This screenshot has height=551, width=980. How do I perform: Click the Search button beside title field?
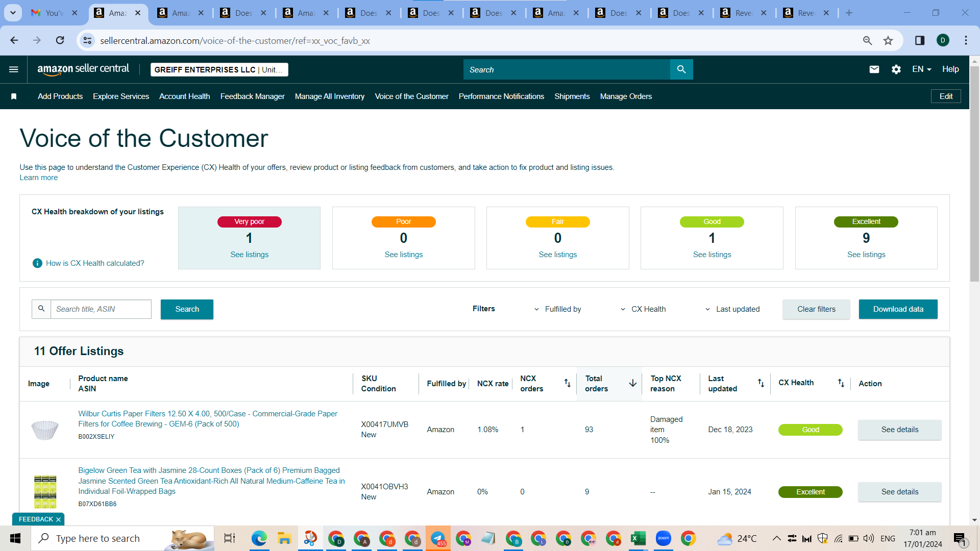click(187, 309)
